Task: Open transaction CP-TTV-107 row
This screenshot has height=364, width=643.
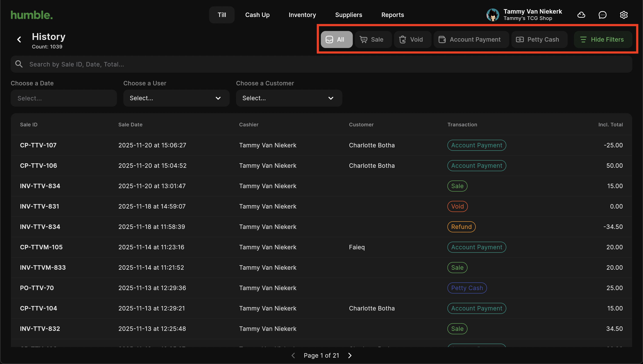Action: coord(38,145)
